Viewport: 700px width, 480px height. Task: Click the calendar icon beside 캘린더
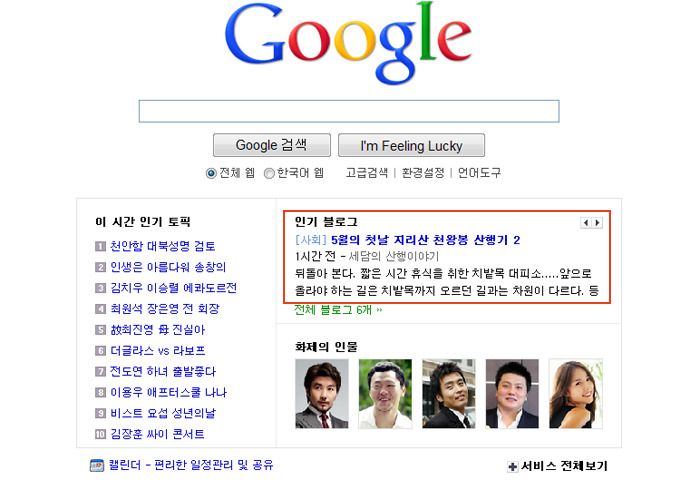pyautogui.click(x=97, y=465)
